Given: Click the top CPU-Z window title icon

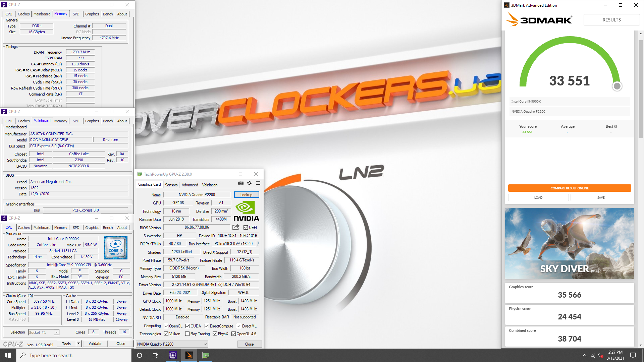Looking at the screenshot, I should click(4, 5).
